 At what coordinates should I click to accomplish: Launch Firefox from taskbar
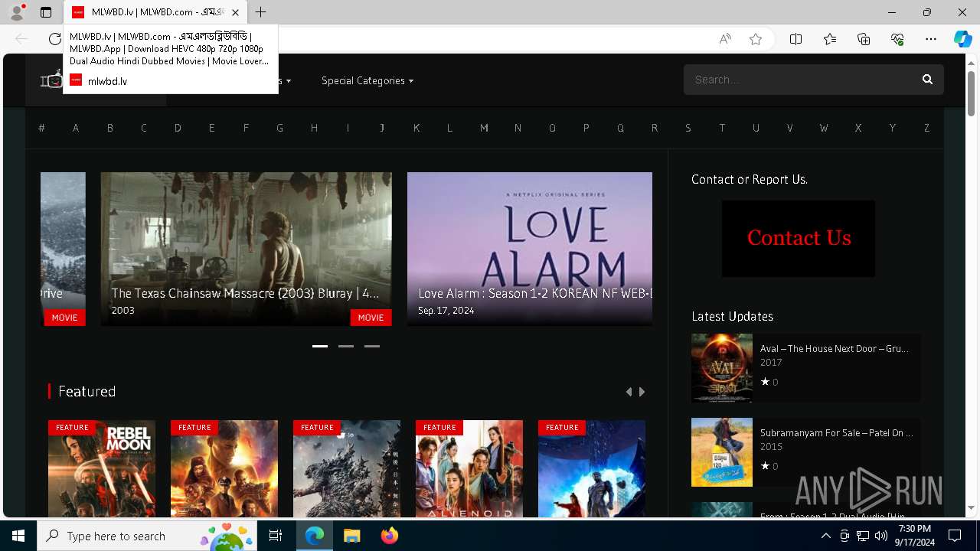pos(390,536)
